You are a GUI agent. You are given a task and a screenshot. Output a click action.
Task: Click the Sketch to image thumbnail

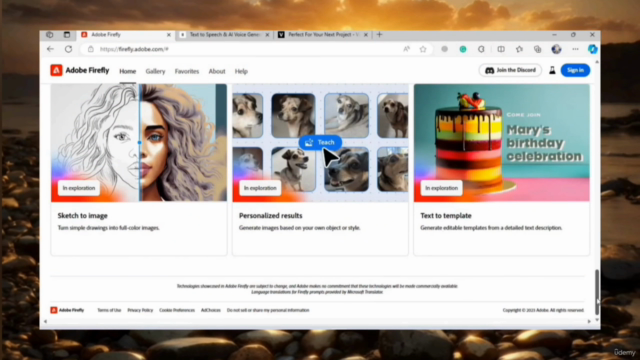(139, 142)
